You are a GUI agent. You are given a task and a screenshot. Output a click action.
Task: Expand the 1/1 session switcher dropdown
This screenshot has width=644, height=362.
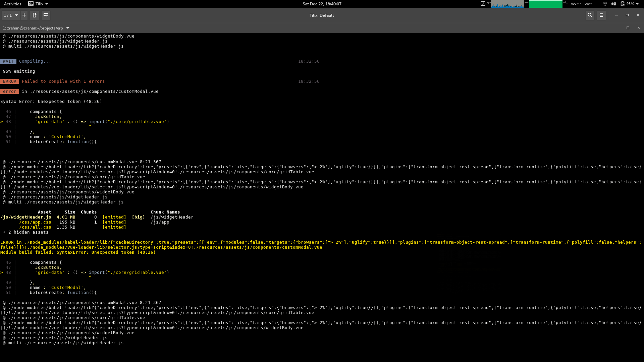pyautogui.click(x=11, y=15)
